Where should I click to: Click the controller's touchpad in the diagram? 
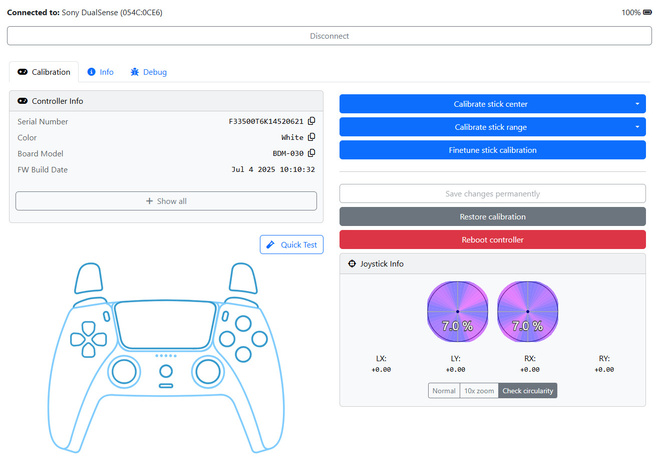tap(165, 325)
